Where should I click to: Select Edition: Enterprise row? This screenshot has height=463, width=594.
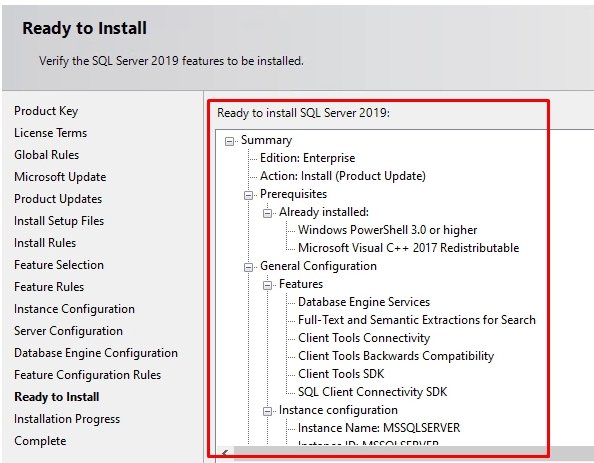click(307, 158)
